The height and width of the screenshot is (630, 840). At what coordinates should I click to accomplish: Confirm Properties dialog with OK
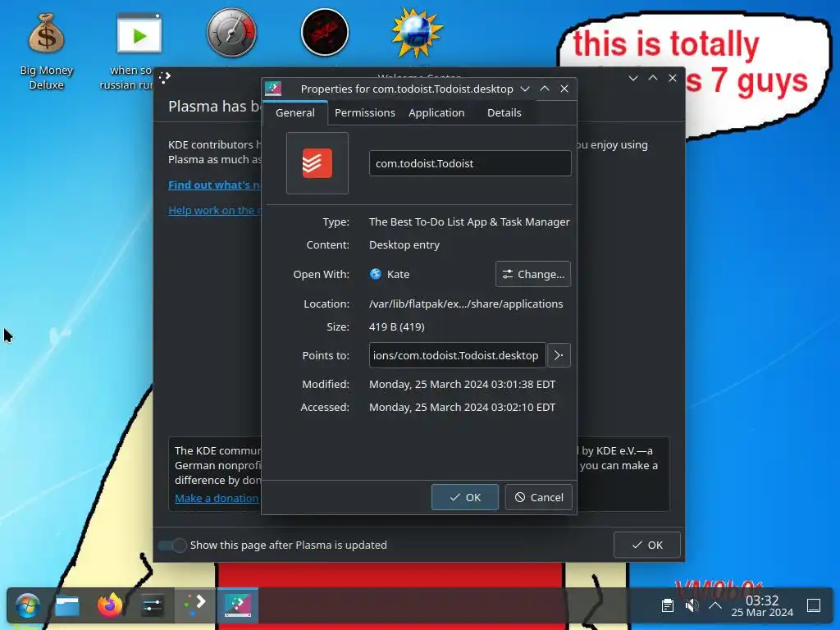(465, 497)
